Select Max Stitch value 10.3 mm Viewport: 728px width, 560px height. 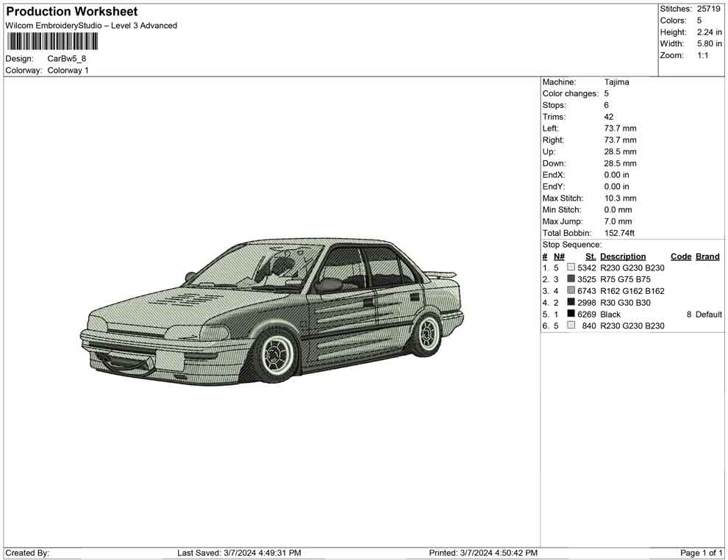621,198
